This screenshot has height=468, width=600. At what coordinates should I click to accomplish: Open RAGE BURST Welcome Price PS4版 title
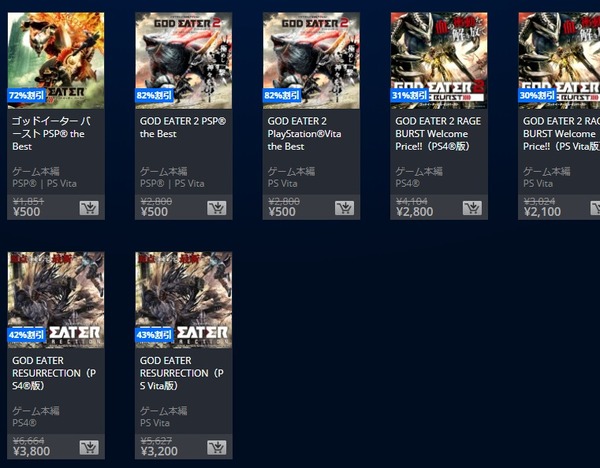tap(438, 134)
